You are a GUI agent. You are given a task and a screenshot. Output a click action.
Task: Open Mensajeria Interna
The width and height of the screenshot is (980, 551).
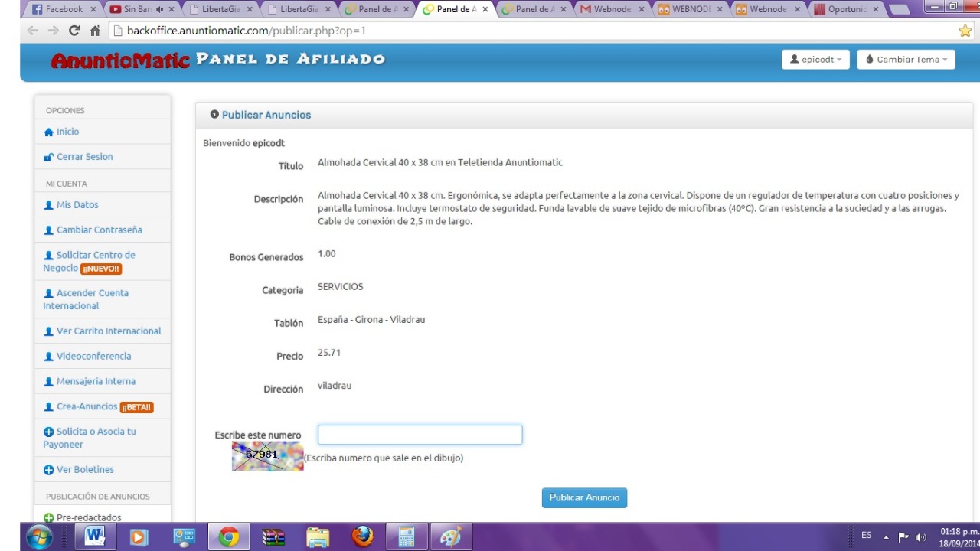(96, 382)
